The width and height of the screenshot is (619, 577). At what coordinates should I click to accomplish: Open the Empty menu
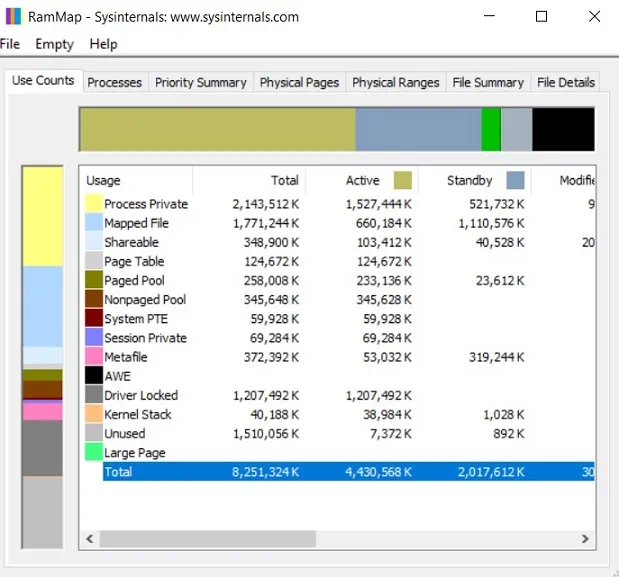point(54,44)
